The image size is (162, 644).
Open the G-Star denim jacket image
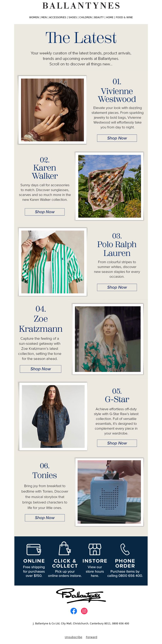pyautogui.click(x=53, y=417)
